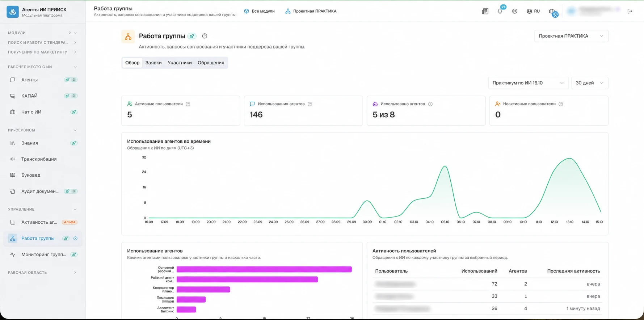This screenshot has height=320, width=644.
Task: Click Все модули in the header
Action: tap(259, 11)
